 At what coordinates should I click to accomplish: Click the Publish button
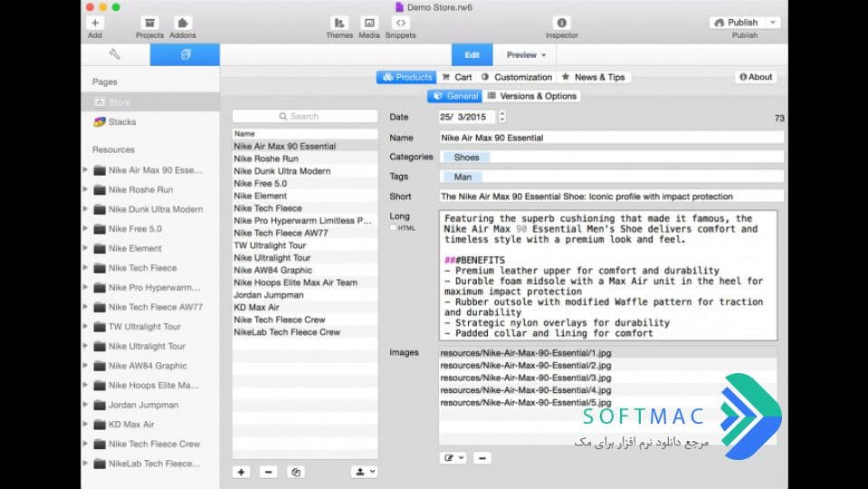[x=738, y=22]
